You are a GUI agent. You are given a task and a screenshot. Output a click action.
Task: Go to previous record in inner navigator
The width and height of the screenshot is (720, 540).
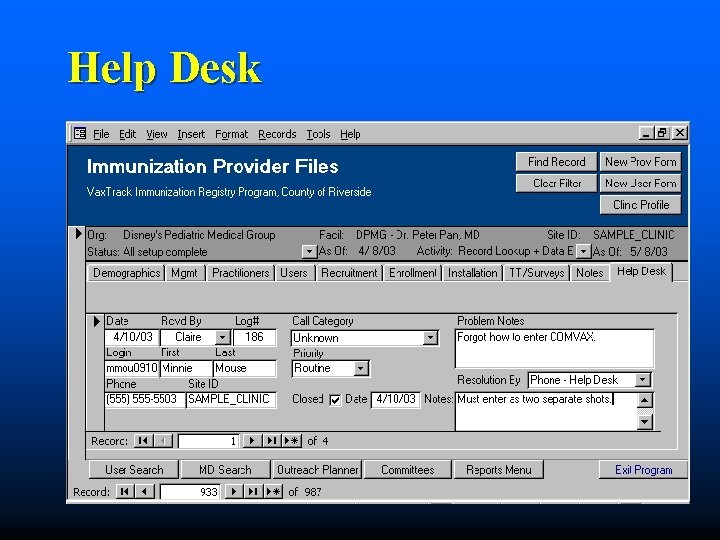coord(163,441)
